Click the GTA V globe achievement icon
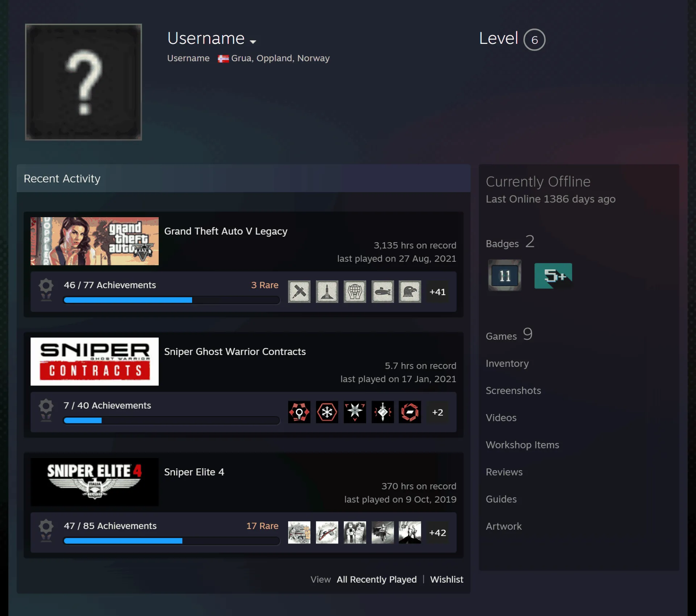 click(355, 292)
